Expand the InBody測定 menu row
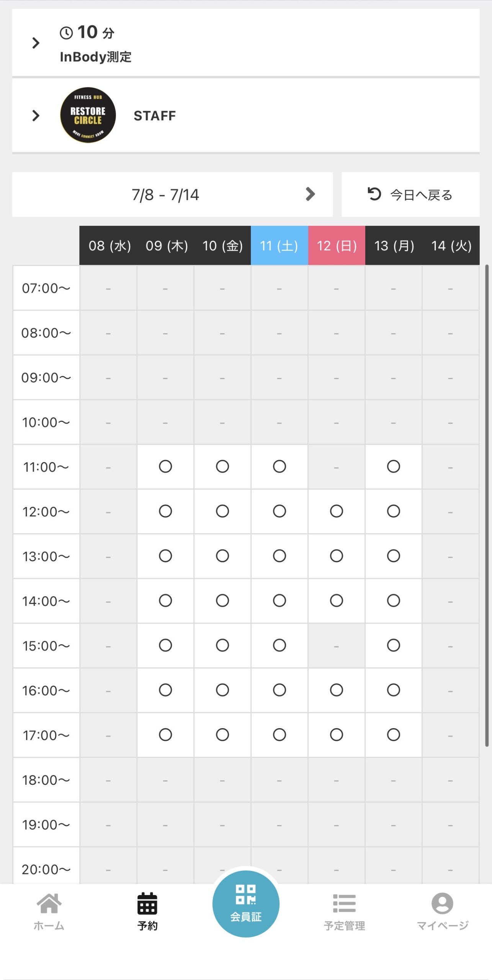Screen dimensions: 492x980 point(246,43)
